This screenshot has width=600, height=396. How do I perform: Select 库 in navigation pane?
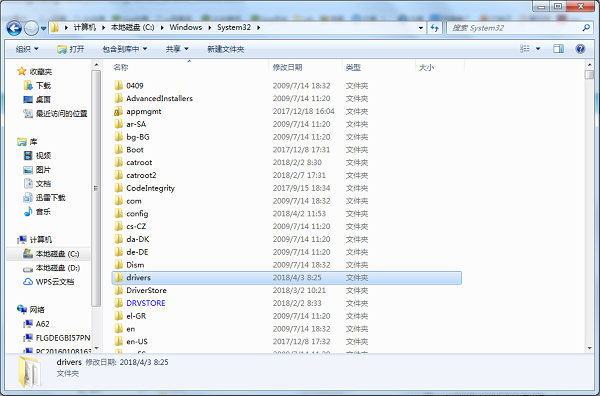coord(27,142)
